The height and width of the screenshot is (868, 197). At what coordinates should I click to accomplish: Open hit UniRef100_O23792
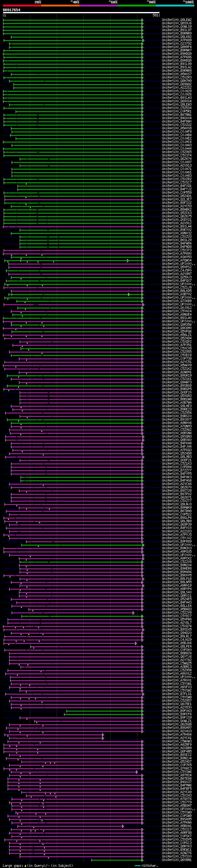tap(177, 44)
